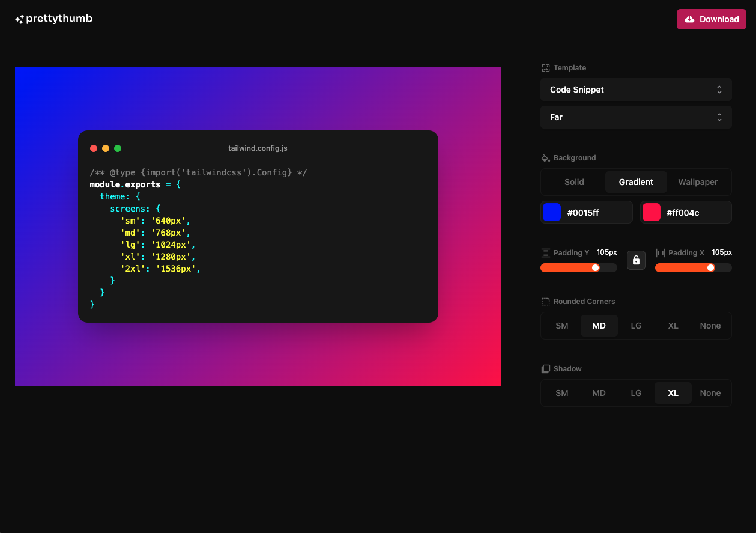
Task: Click the Shadow section icon
Action: tap(546, 369)
